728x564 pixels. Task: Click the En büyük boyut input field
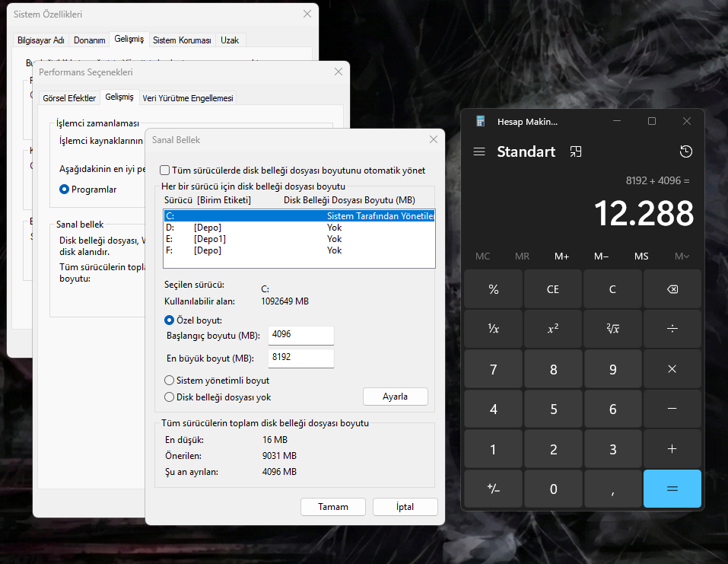coord(300,358)
